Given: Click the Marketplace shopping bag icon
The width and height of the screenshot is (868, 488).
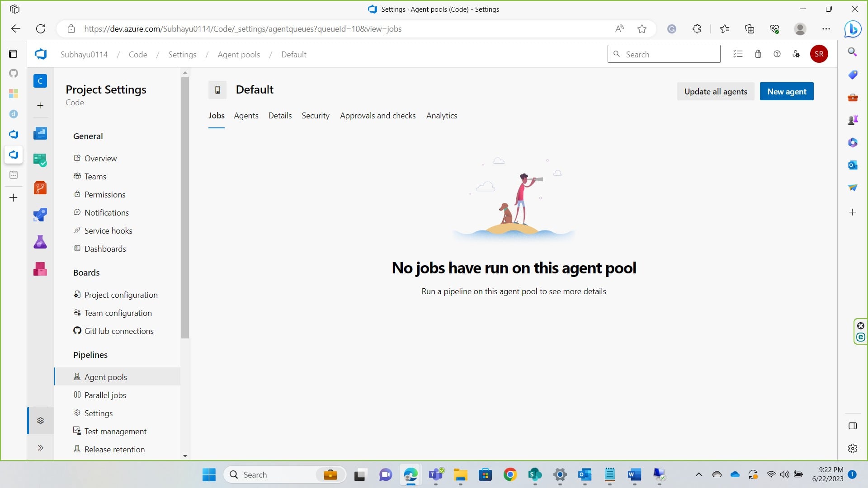Looking at the screenshot, I should [758, 54].
